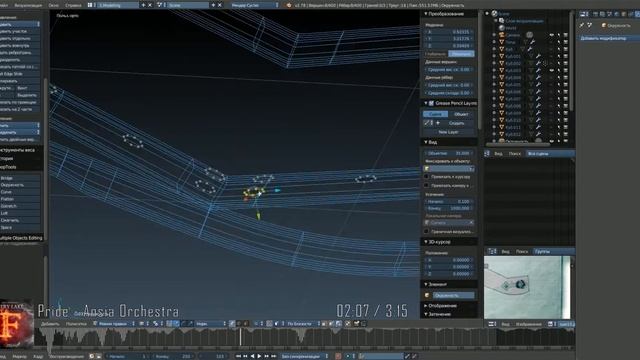640x360 pixels.
Task: Click the screen layout browse icon beside 1.Modeling
Action: [x=90, y=5]
